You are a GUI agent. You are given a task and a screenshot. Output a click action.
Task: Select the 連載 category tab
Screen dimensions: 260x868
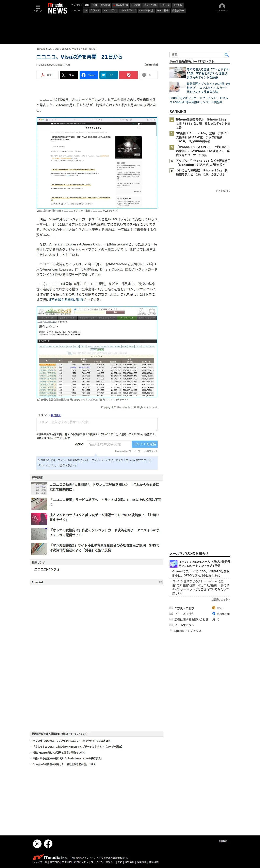95,5
